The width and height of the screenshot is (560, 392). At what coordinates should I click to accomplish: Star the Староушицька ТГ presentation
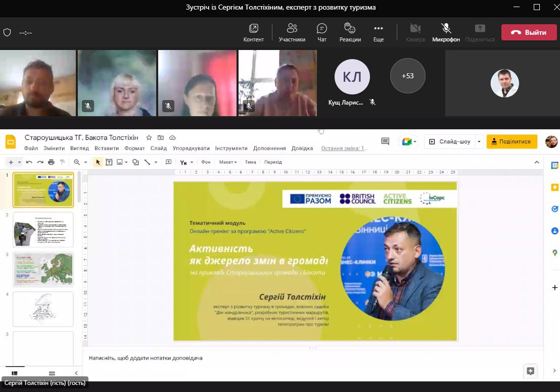(x=149, y=138)
